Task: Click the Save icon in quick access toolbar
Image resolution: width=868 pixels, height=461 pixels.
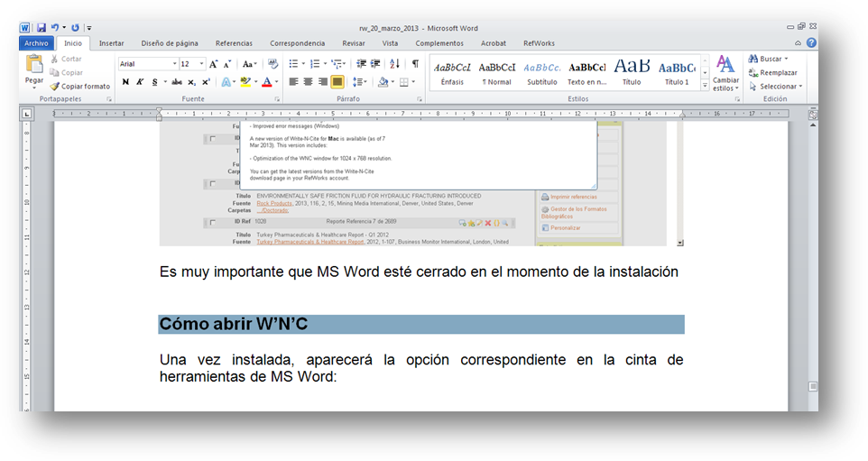Action: (42, 28)
